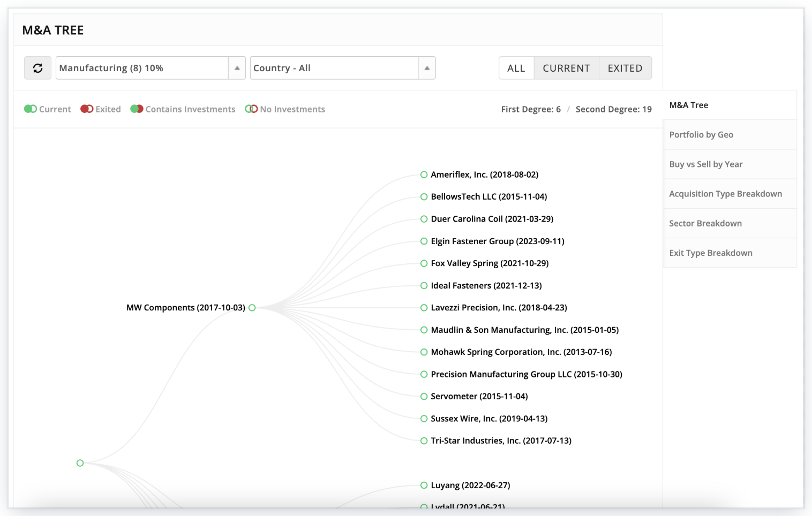
Task: Click the refresh icon above the tree
Action: [37, 68]
